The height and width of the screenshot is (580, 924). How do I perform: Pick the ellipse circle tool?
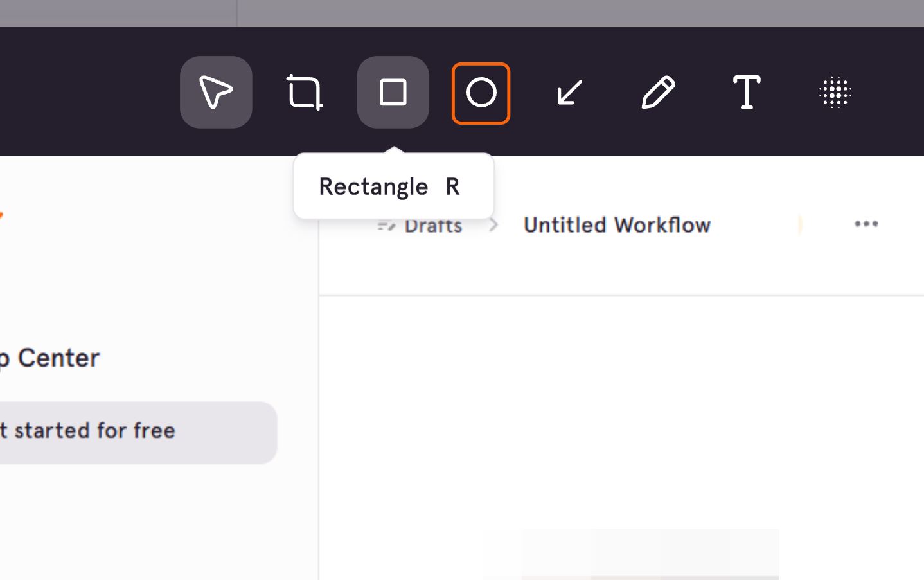coord(481,93)
